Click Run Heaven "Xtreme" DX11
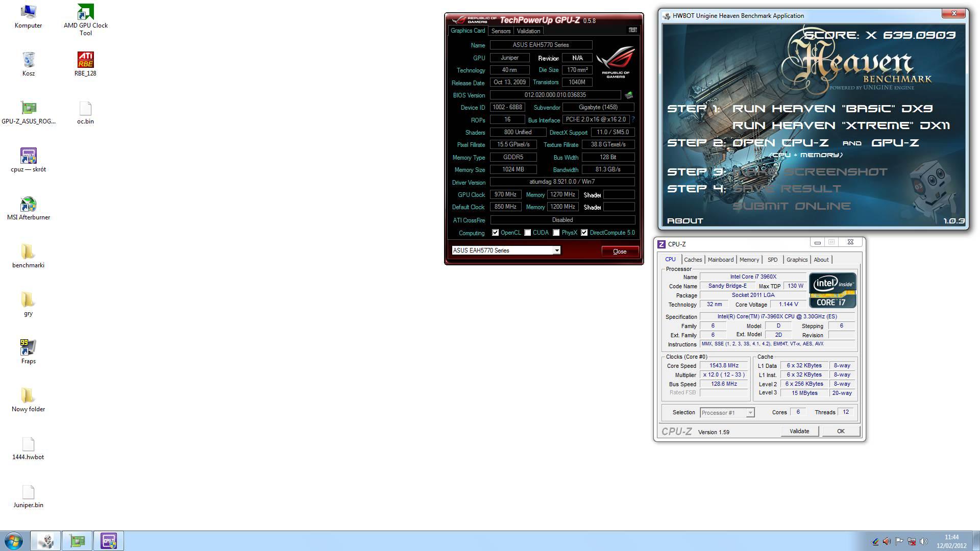The width and height of the screenshot is (980, 551). coord(841,126)
